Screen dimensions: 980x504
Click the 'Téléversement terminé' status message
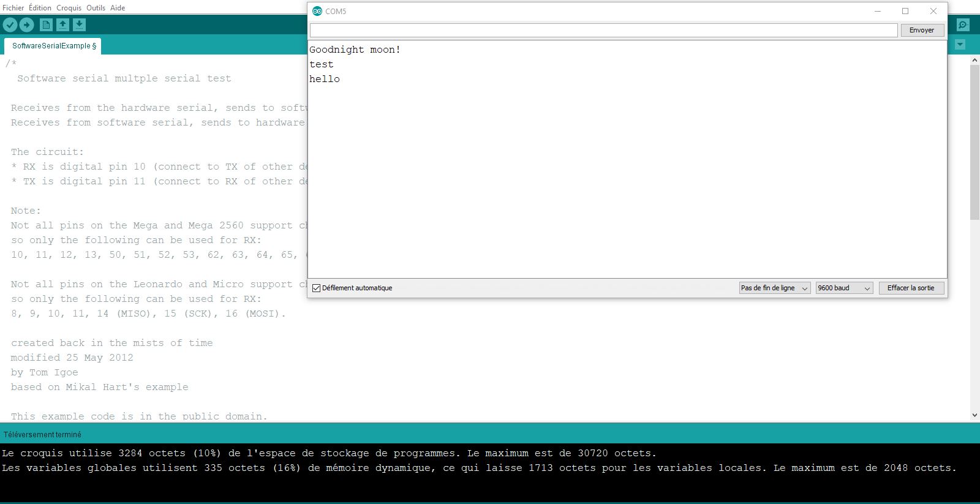tap(42, 435)
